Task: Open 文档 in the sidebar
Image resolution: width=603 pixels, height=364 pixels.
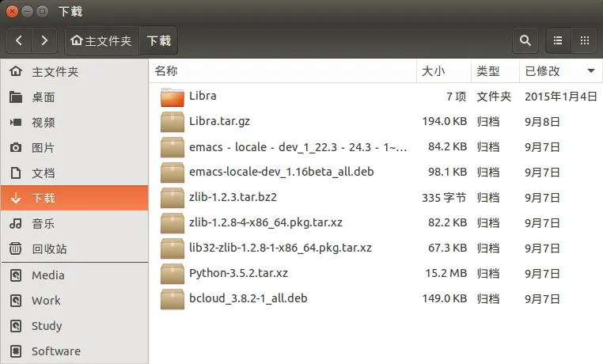Action: coord(43,173)
